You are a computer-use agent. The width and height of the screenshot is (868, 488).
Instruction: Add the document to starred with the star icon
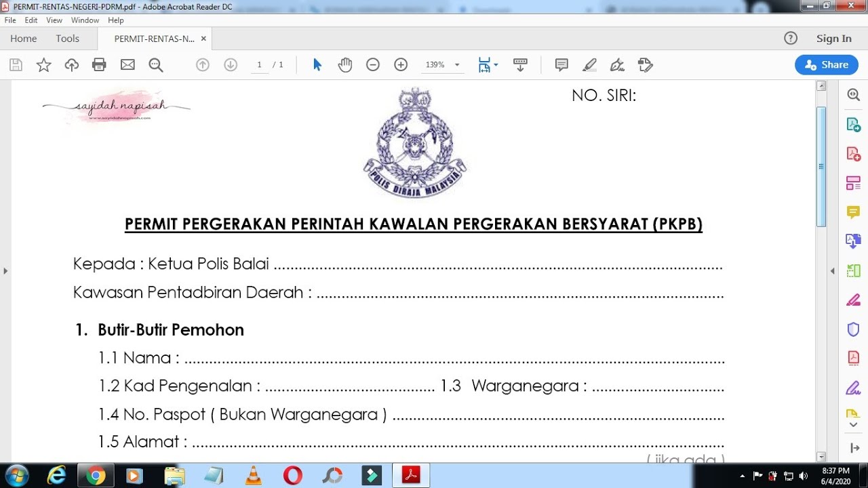click(43, 65)
